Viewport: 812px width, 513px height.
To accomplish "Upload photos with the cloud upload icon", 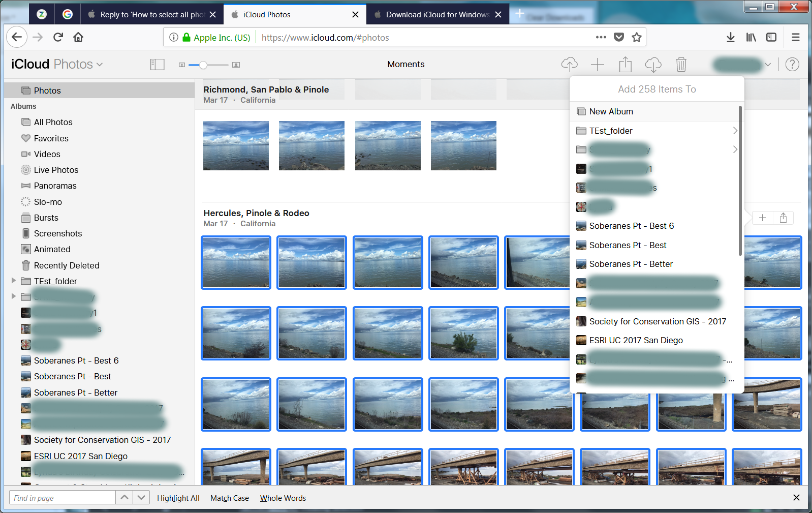I will [x=569, y=64].
